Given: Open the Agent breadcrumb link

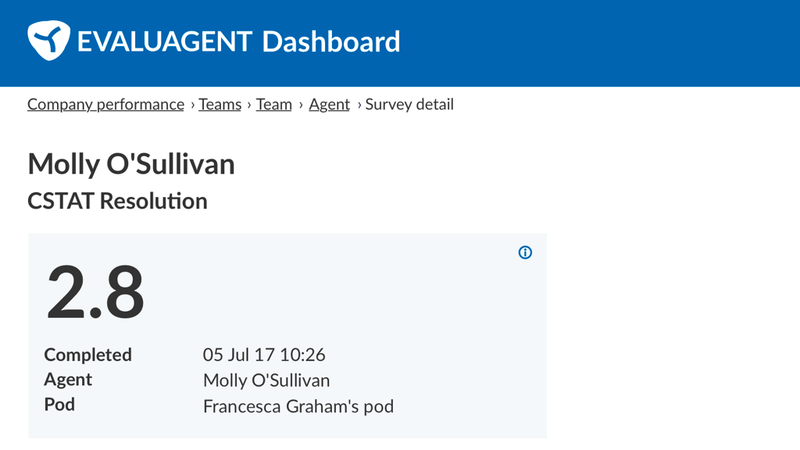Looking at the screenshot, I should pyautogui.click(x=329, y=104).
